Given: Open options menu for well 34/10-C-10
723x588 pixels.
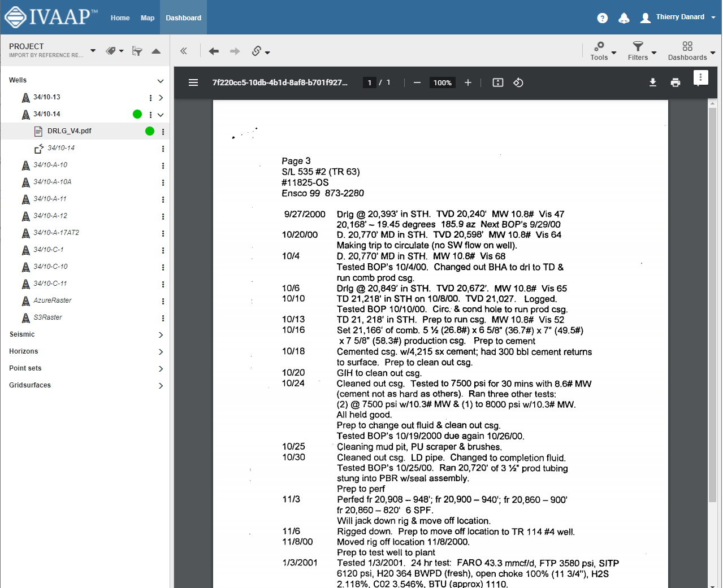Looking at the screenshot, I should click(x=163, y=267).
